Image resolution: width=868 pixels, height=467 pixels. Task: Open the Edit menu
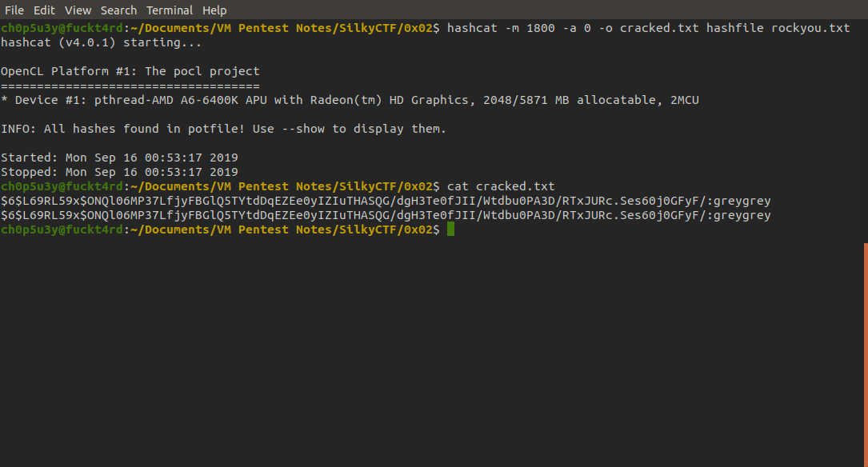click(x=44, y=10)
